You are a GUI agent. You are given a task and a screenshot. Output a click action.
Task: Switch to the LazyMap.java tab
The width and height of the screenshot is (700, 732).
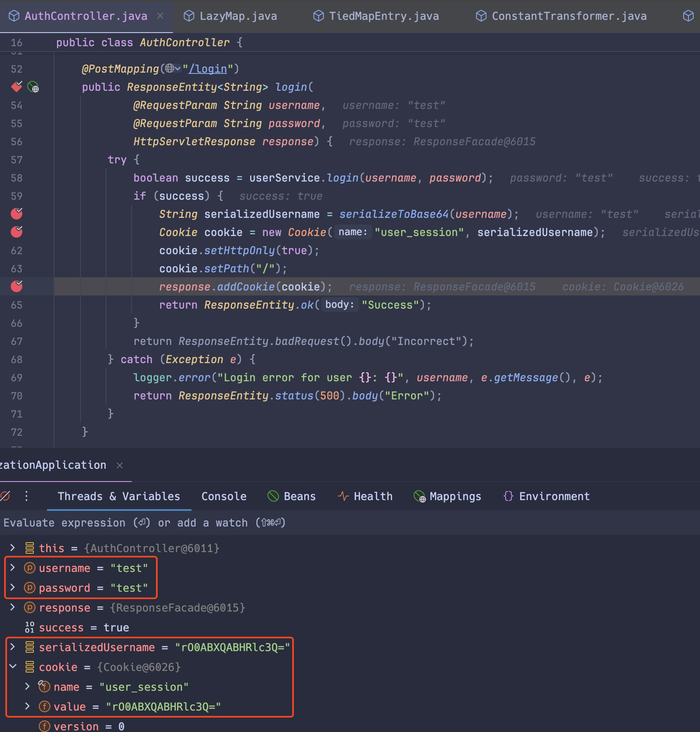coord(238,16)
